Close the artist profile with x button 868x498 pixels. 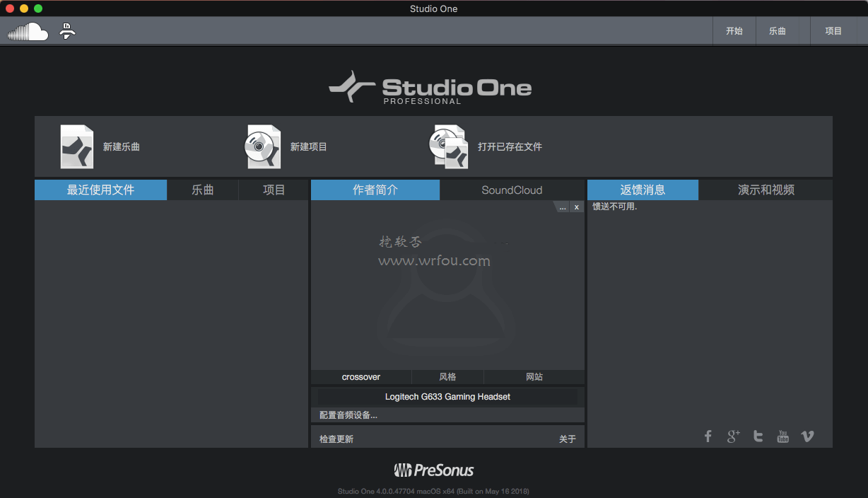[x=577, y=207]
